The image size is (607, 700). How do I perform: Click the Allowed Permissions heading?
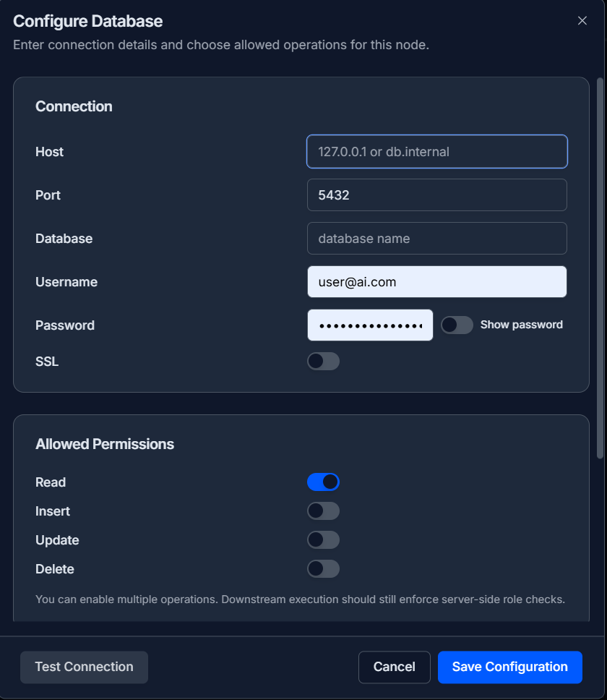pyautogui.click(x=105, y=443)
